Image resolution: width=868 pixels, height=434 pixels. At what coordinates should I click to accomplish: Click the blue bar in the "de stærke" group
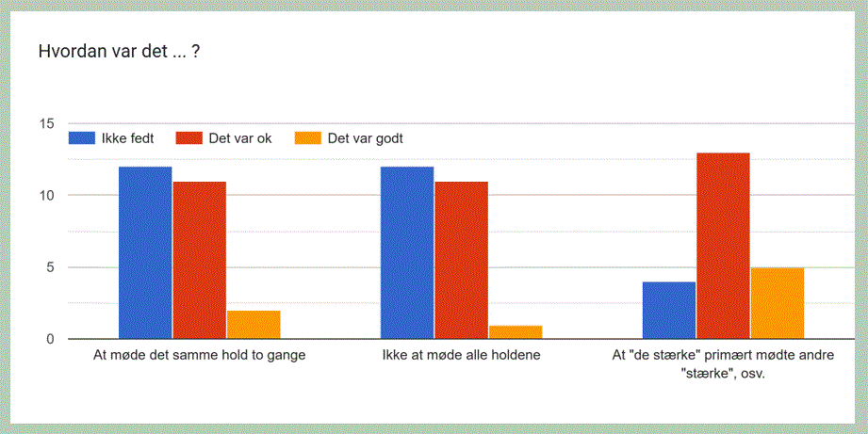point(669,310)
